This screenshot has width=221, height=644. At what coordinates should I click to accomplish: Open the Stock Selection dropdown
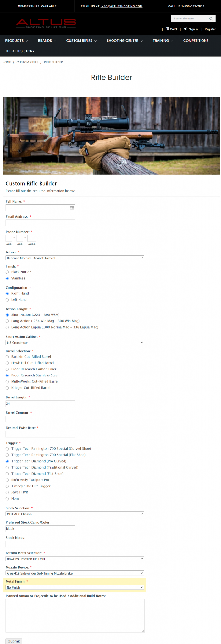click(x=75, y=514)
